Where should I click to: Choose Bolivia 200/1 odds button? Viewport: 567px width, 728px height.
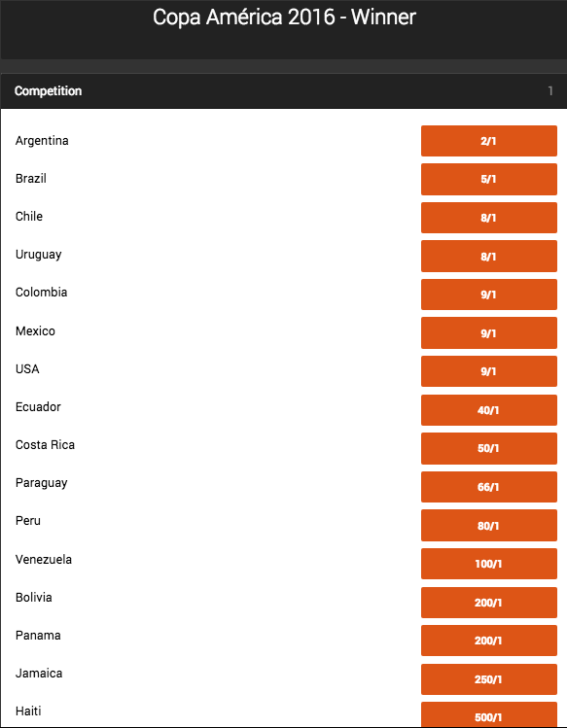coord(489,603)
